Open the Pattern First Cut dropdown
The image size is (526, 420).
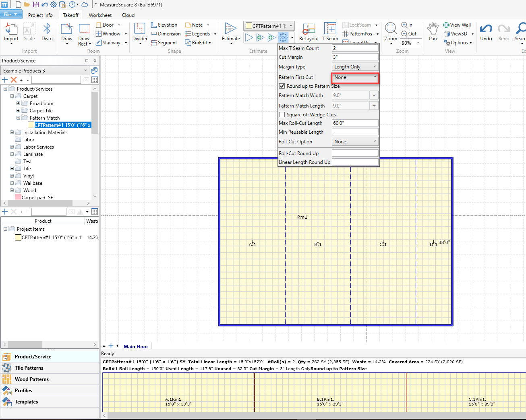[355, 77]
